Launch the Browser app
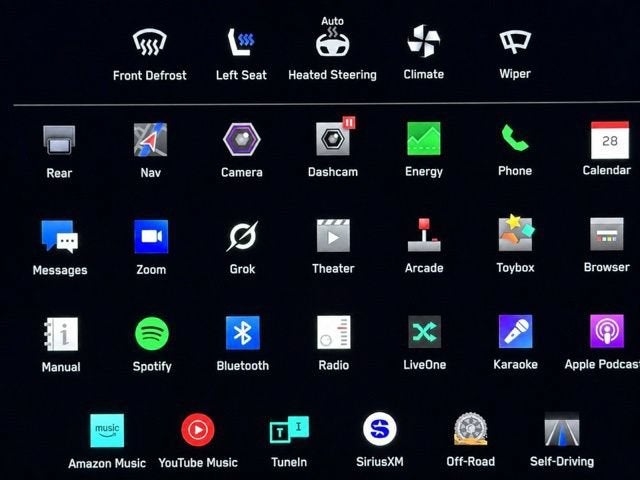Image resolution: width=640 pixels, height=480 pixels. pyautogui.click(x=607, y=234)
